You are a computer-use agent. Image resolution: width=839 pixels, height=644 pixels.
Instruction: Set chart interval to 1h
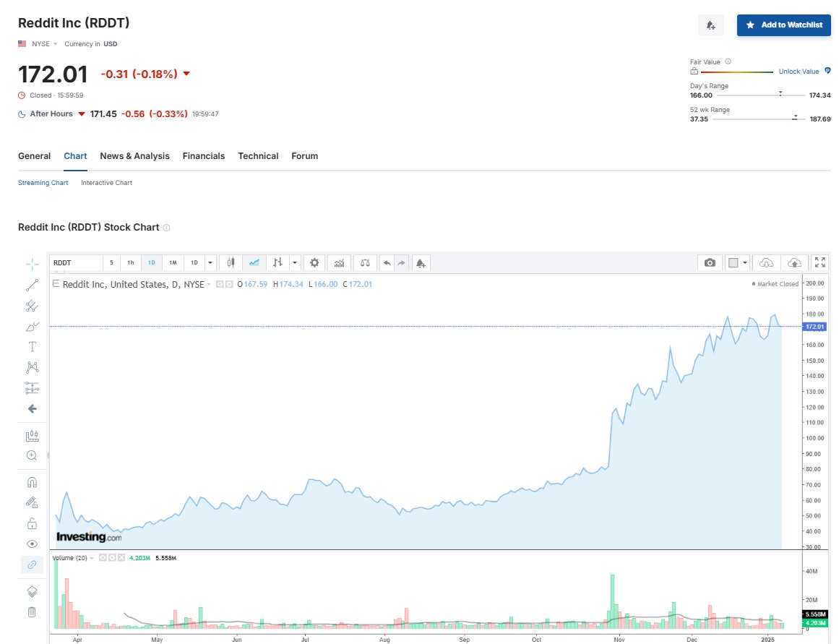coord(131,263)
